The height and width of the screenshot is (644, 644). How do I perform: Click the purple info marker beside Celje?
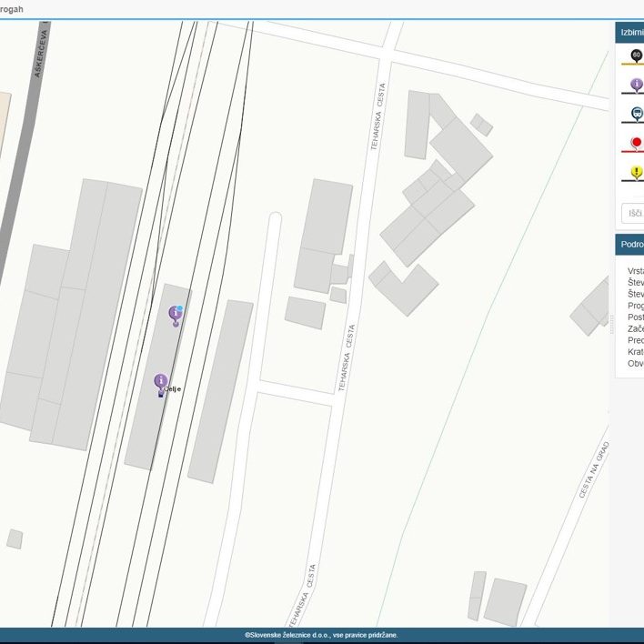pyautogui.click(x=161, y=380)
